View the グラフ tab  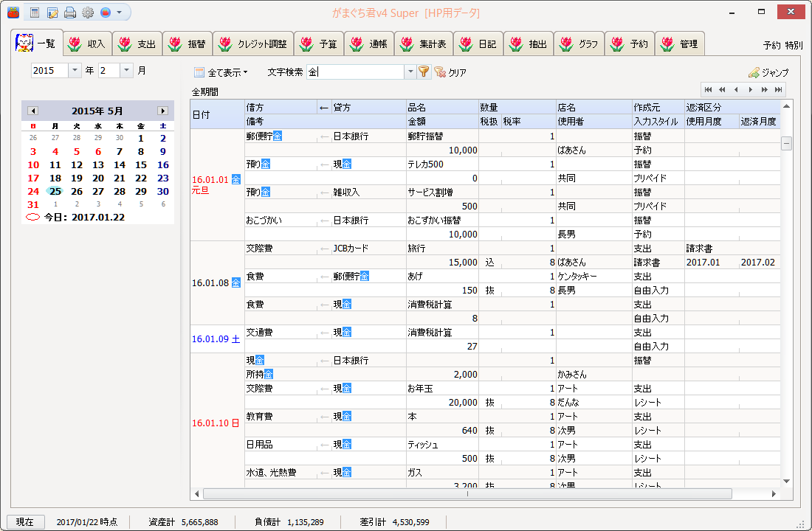pyautogui.click(x=579, y=44)
